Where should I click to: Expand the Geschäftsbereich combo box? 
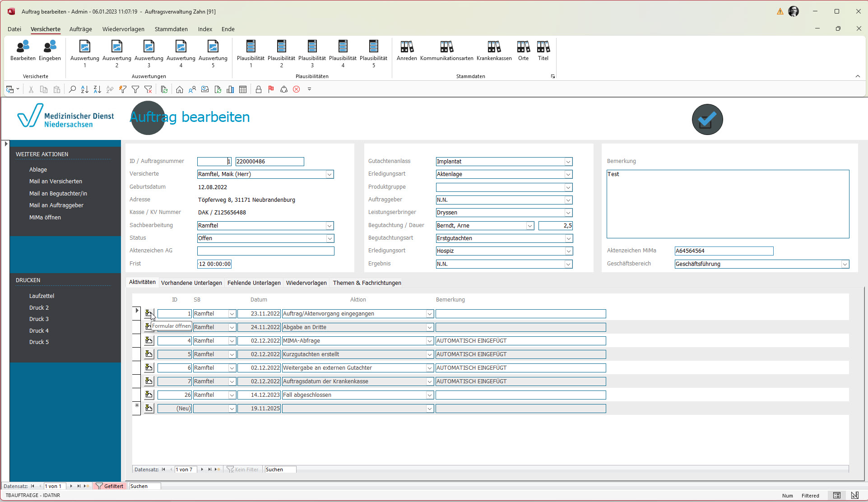tap(845, 264)
